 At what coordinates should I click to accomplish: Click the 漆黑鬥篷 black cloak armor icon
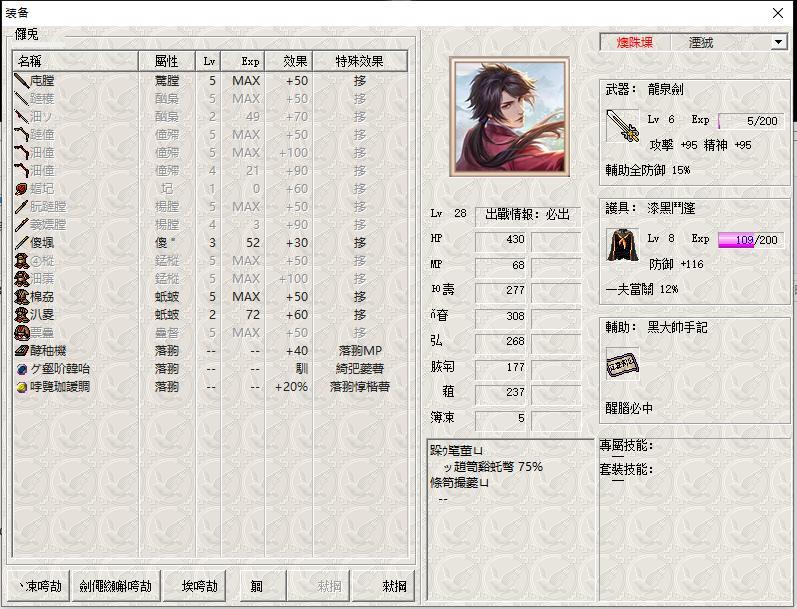pos(621,246)
